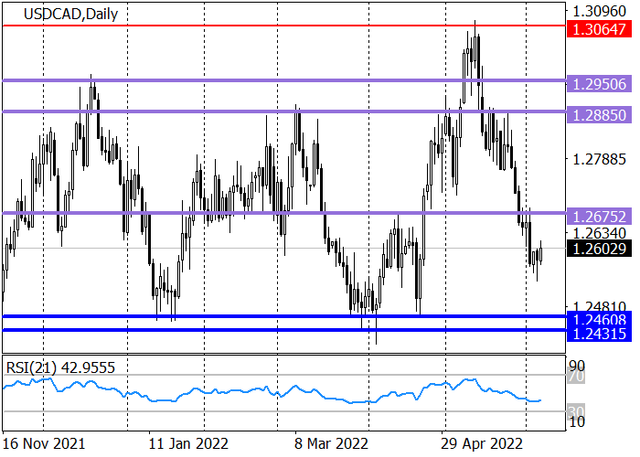
Task: Select the 1.29506 purple price label
Action: click(599, 84)
